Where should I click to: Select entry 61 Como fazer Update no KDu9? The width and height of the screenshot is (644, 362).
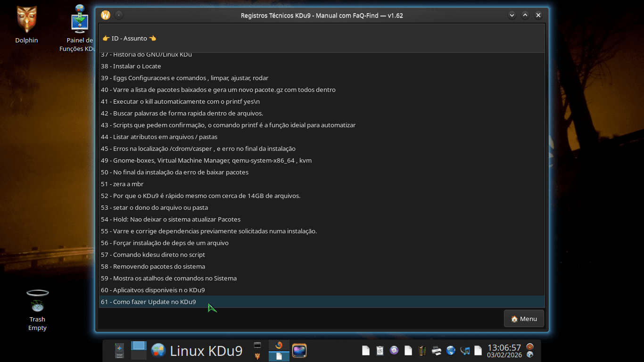pyautogui.click(x=149, y=302)
